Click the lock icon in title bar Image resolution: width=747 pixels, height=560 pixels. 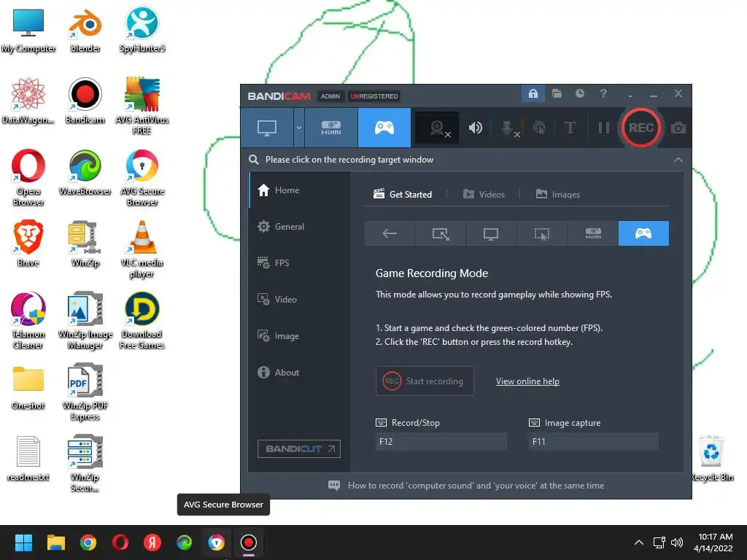tap(533, 93)
